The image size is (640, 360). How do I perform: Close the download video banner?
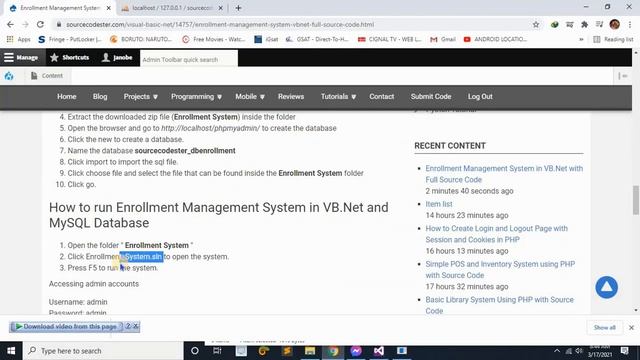136,327
